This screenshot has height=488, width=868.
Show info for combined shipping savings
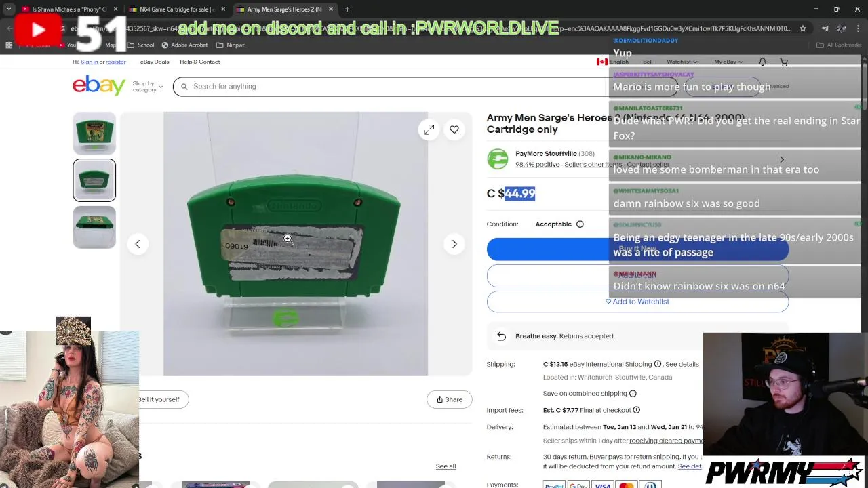tap(633, 394)
